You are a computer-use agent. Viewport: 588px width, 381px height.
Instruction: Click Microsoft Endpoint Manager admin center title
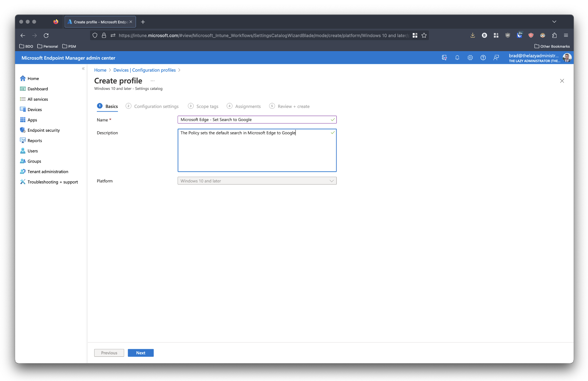click(x=68, y=58)
